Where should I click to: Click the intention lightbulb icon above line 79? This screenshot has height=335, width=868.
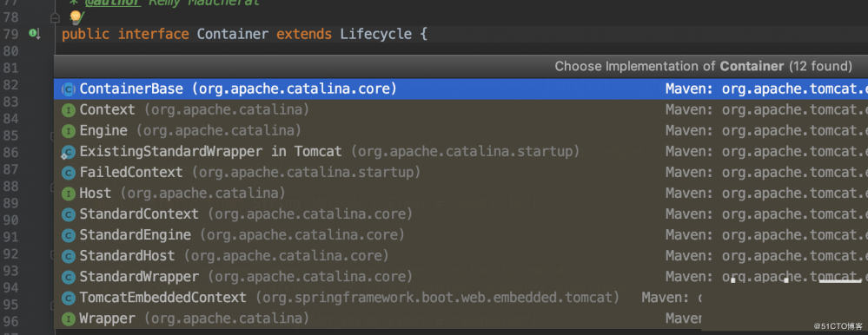click(76, 18)
